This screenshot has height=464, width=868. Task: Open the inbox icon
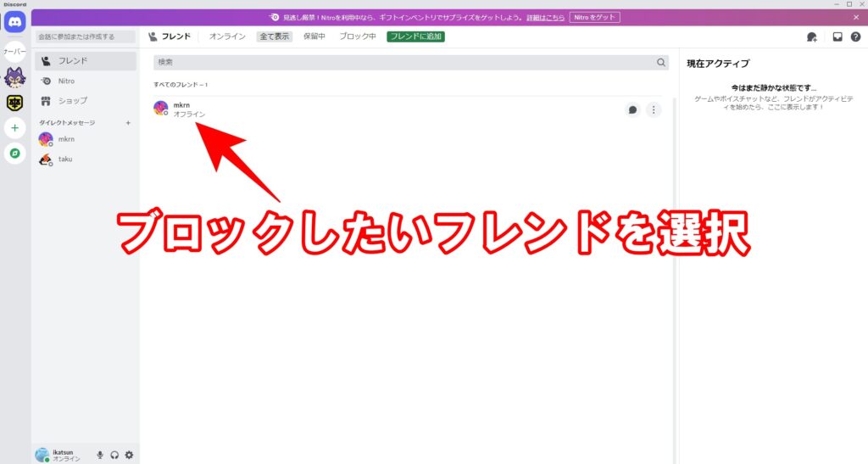(837, 37)
